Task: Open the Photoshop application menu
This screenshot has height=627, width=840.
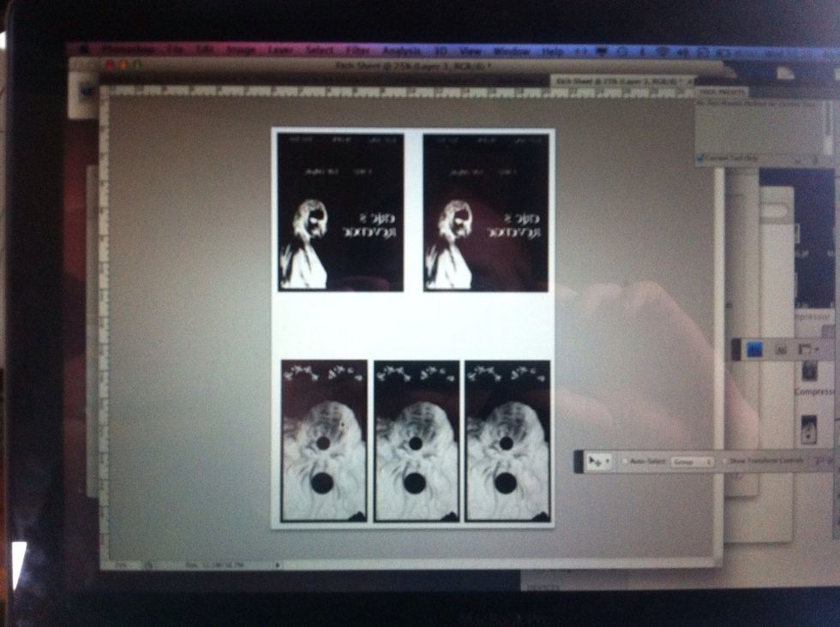Action: pyautogui.click(x=128, y=50)
